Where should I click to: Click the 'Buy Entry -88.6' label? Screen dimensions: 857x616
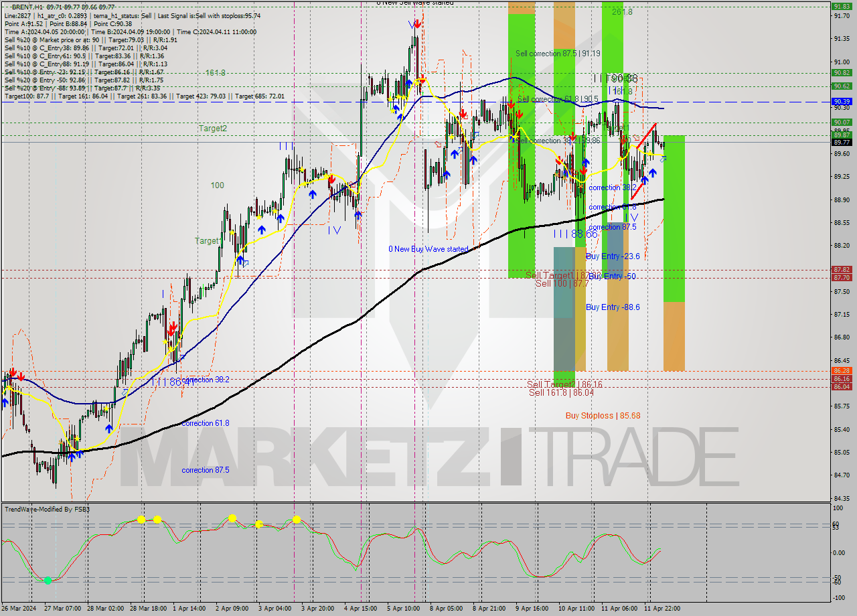(x=613, y=307)
